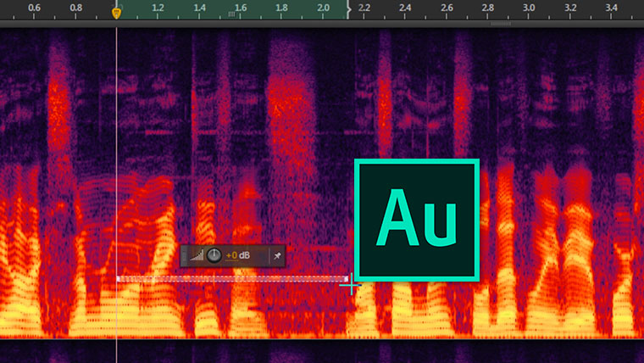Viewport: 644px width, 363px height.
Task: Click the left-end edge of the marquee selection
Action: pos(119,278)
